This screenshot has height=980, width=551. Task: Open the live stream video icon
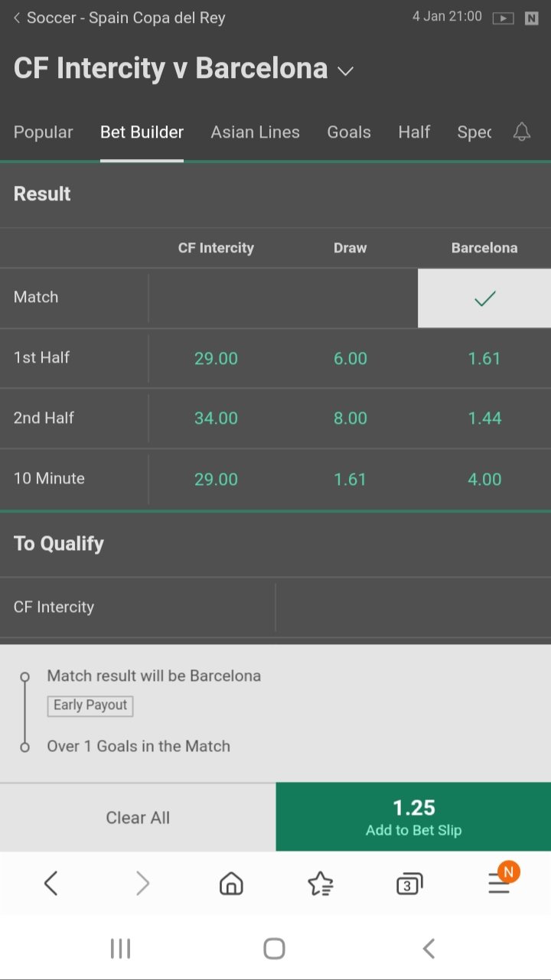click(503, 18)
